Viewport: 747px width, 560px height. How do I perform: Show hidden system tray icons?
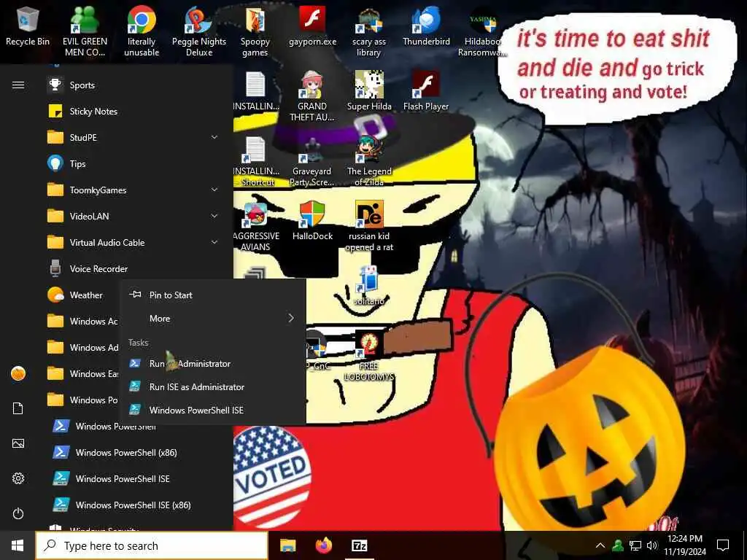[x=600, y=545]
